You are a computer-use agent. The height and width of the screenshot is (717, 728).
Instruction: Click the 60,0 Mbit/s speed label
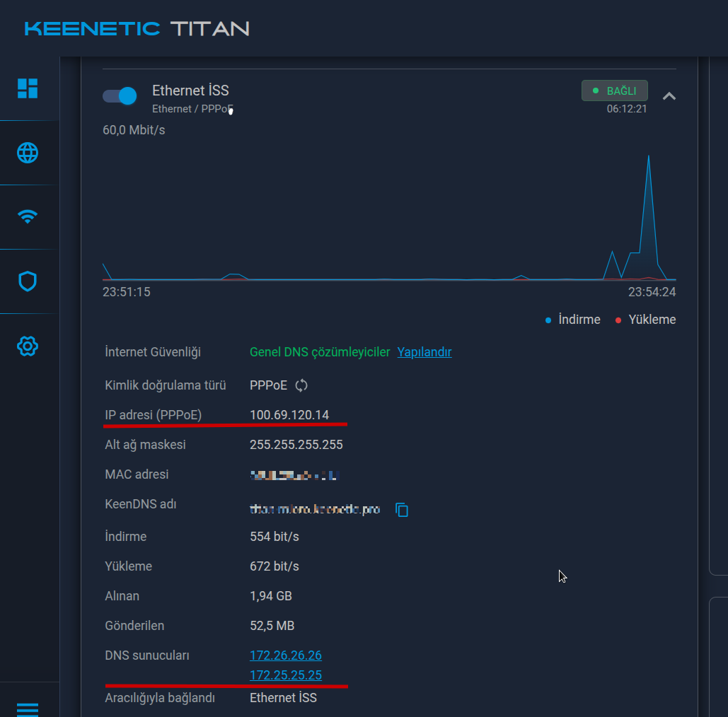coord(134,130)
